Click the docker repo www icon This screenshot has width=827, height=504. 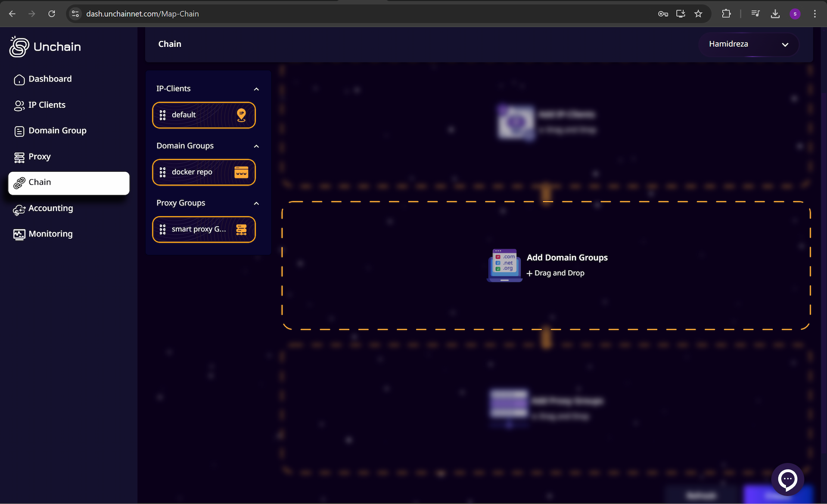tap(241, 172)
